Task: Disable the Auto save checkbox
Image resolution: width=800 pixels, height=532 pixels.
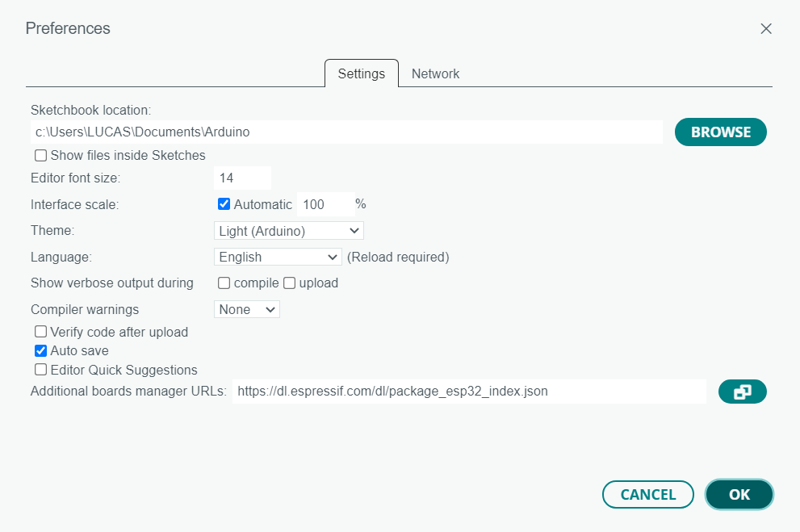Action: pyautogui.click(x=41, y=351)
